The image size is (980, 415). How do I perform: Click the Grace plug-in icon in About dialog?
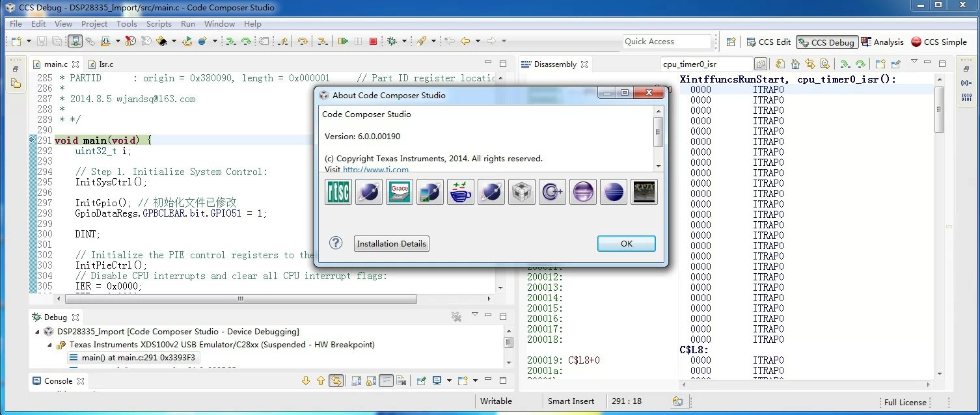point(399,192)
